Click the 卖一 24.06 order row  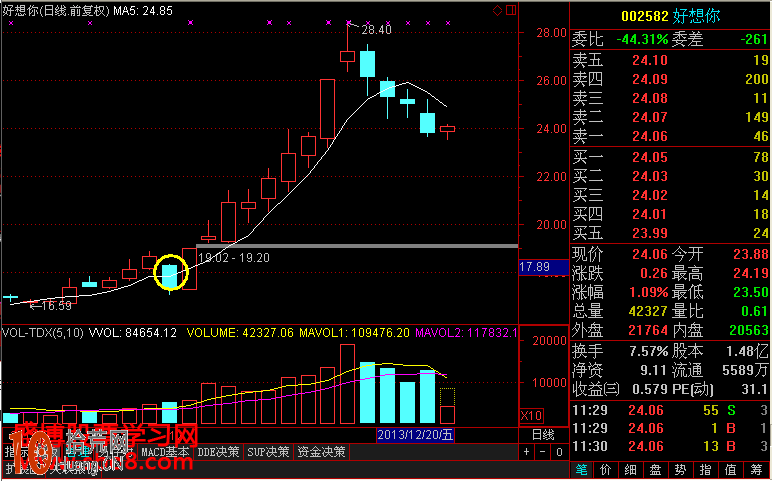(x=670, y=136)
